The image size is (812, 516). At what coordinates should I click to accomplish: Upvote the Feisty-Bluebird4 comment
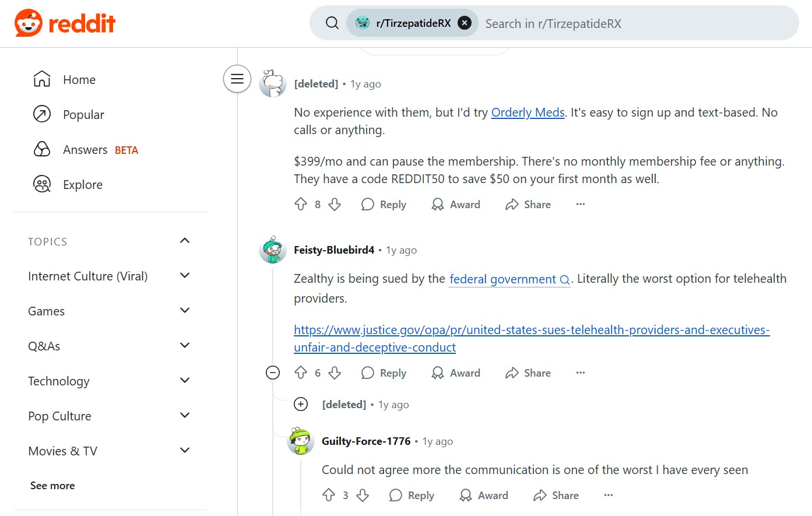[301, 373]
